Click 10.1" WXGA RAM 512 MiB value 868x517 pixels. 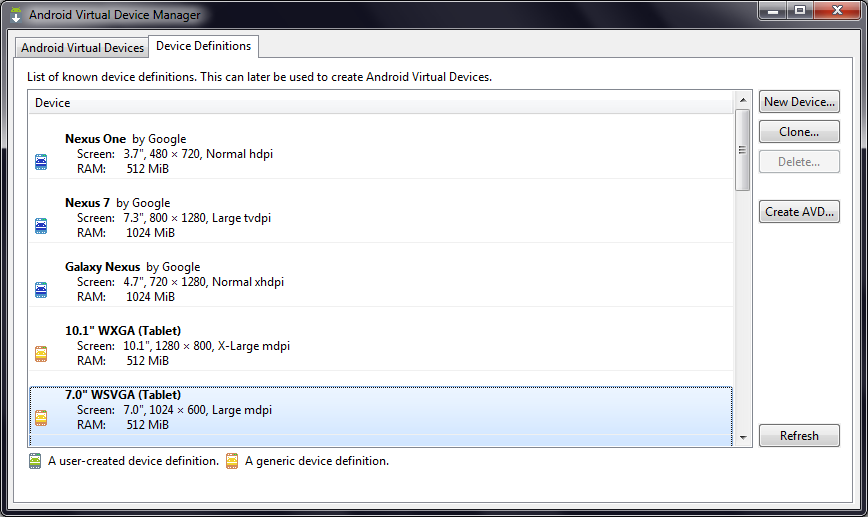(148, 361)
